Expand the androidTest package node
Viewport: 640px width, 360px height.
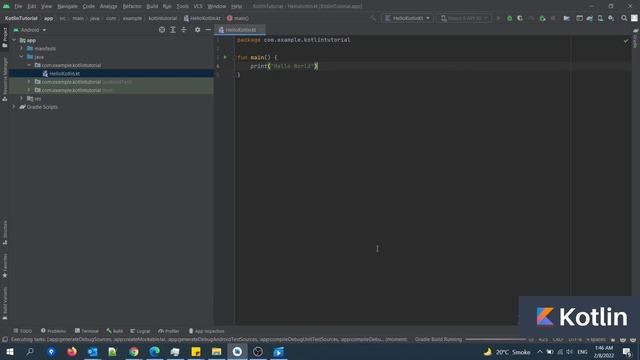tap(29, 82)
